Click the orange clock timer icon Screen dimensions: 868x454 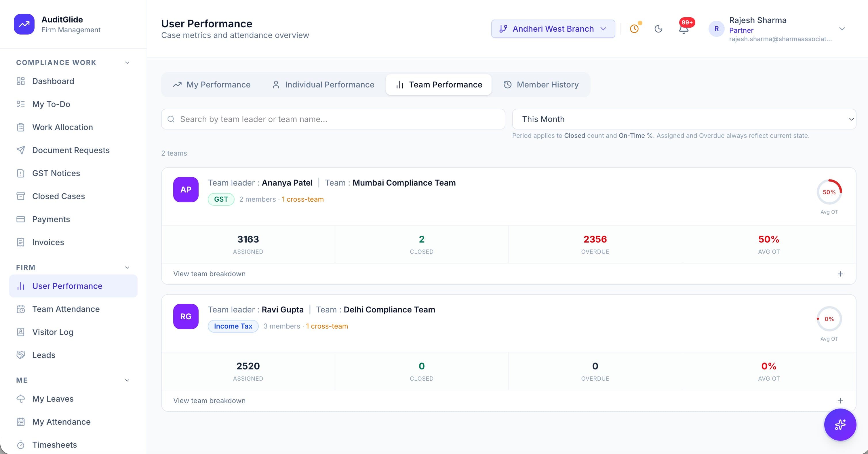[x=634, y=29]
